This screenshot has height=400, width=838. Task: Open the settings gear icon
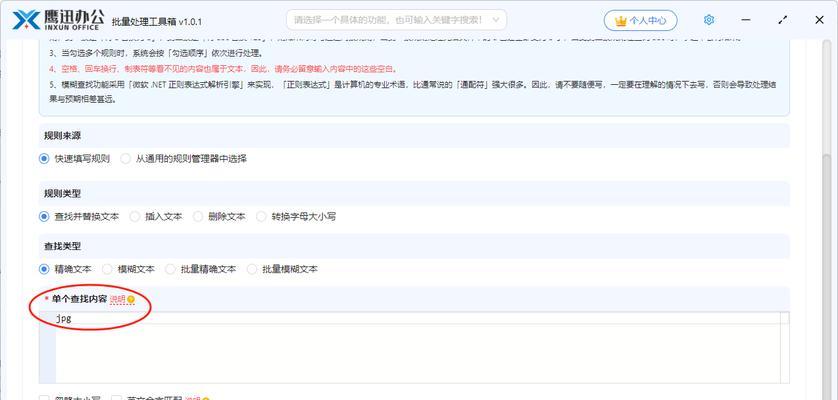[709, 20]
